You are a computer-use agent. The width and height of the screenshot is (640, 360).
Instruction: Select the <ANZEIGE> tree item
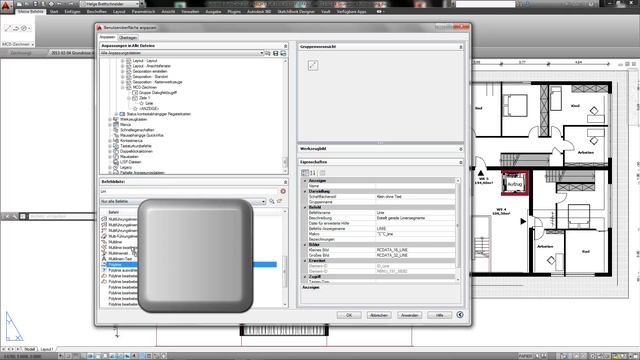[x=149, y=109]
